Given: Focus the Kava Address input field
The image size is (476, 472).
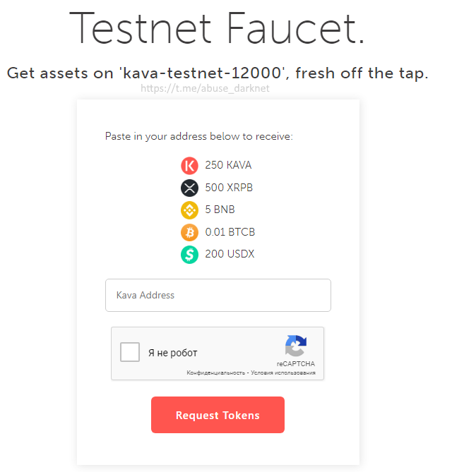Looking at the screenshot, I should tap(218, 295).
